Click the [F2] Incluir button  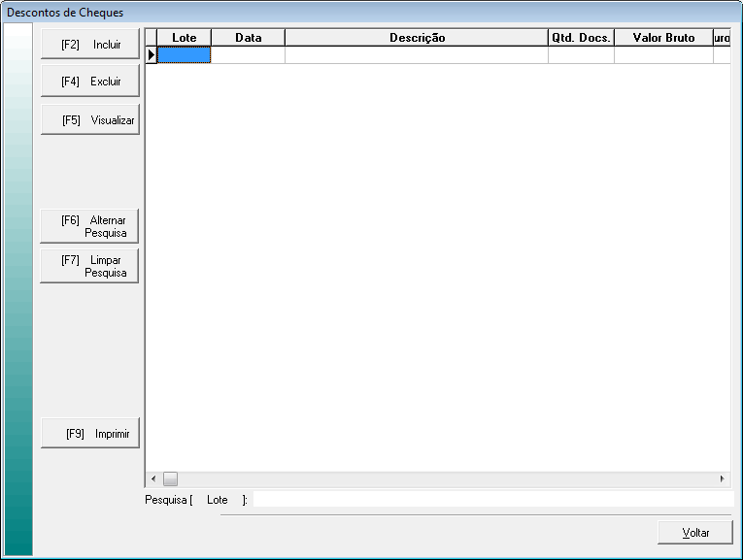click(90, 45)
